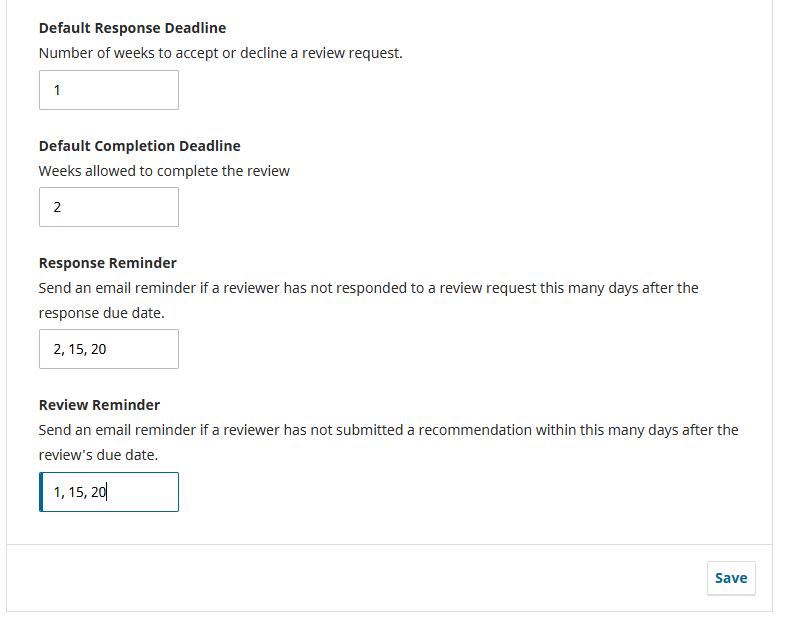This screenshot has height=631, width=786.
Task: Focus the Default Response Deadline input field
Action: coord(108,90)
